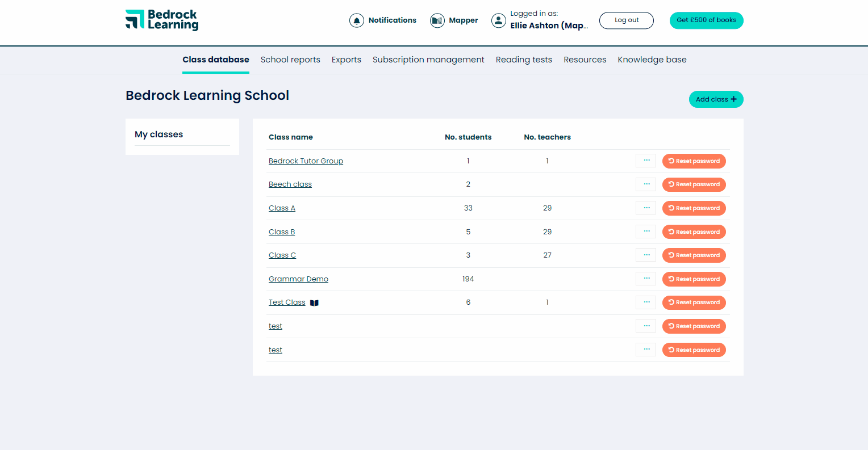Screen dimensions: 868x450
Task: Open more options for Bedrock Tutor Group
Action: [x=646, y=161]
